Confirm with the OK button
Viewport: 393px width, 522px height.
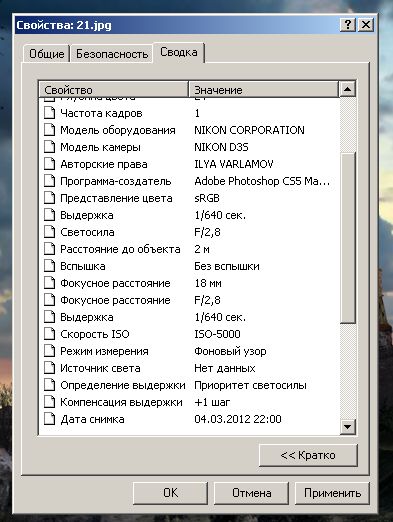click(170, 493)
